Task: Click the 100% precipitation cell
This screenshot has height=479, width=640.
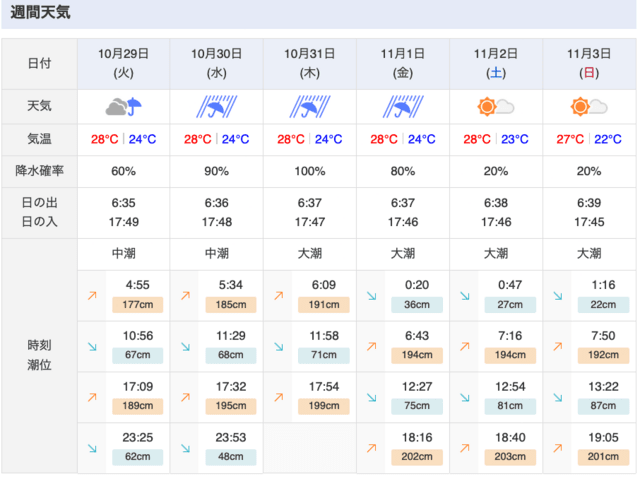Action: (310, 171)
